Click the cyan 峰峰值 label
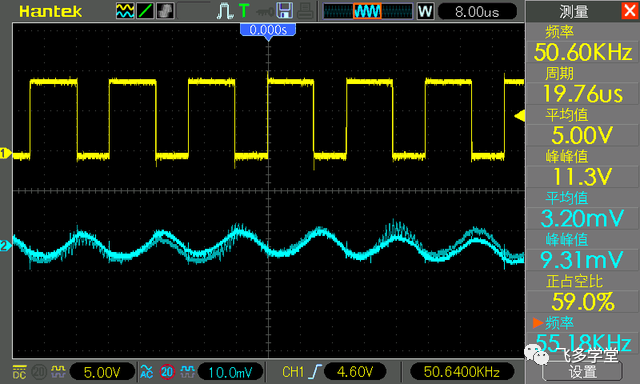Screen dimensions: 640x384 click(x=567, y=240)
